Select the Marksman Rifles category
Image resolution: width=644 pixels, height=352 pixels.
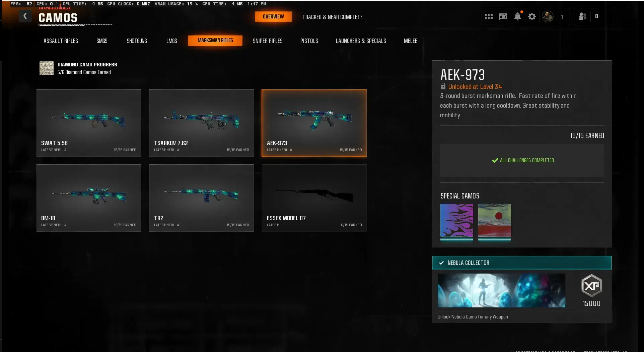[215, 41]
